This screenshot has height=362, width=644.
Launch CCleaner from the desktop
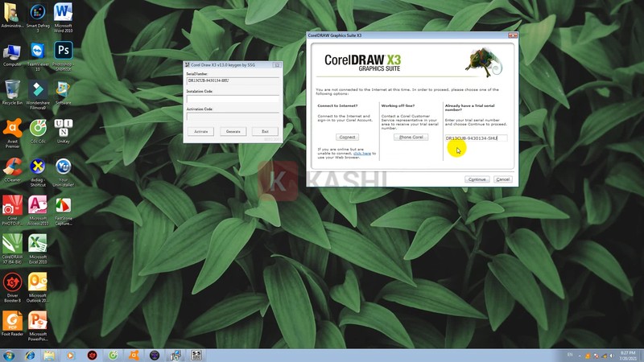pos(12,170)
